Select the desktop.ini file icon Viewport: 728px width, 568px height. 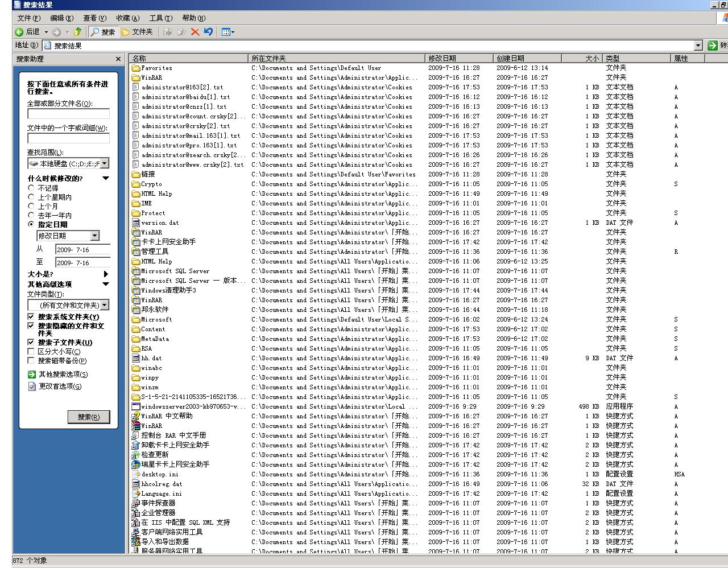[x=136, y=474]
